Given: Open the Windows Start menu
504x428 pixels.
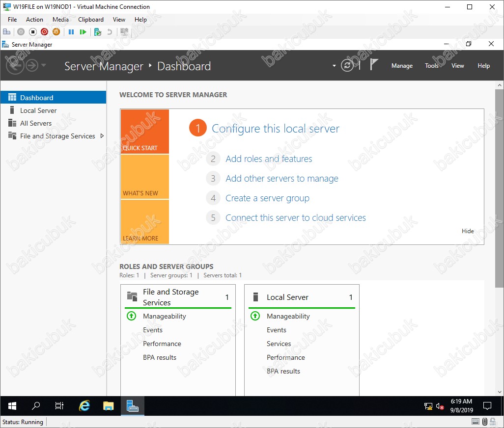Looking at the screenshot, I should click(x=12, y=406).
